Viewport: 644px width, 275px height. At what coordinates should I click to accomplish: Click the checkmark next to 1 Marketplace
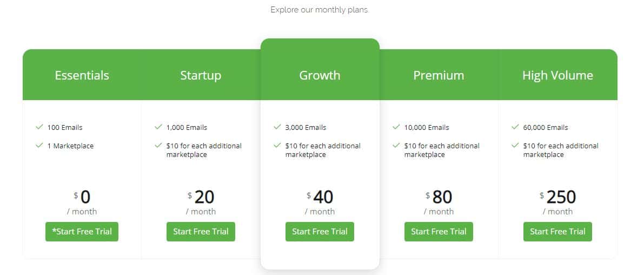click(39, 146)
